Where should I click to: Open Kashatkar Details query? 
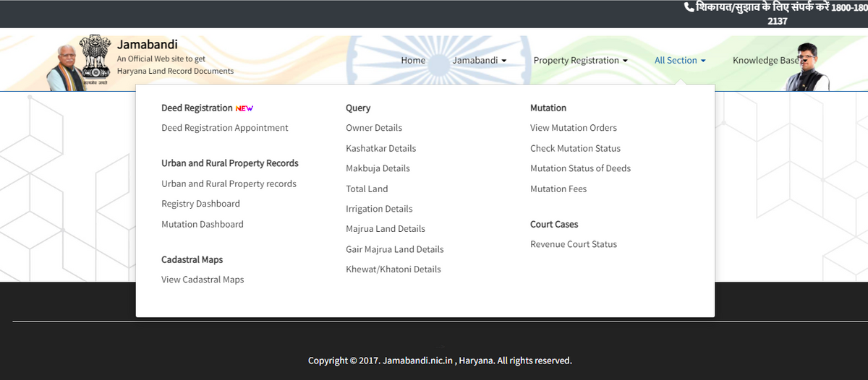click(381, 148)
